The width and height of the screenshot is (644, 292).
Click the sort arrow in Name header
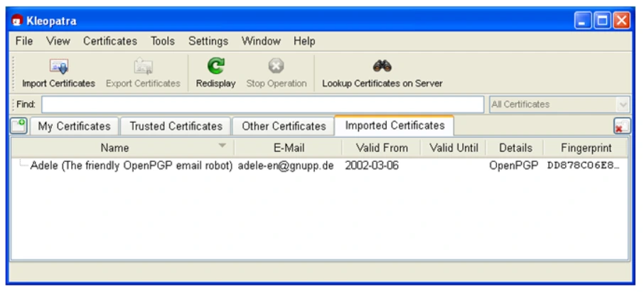click(222, 146)
